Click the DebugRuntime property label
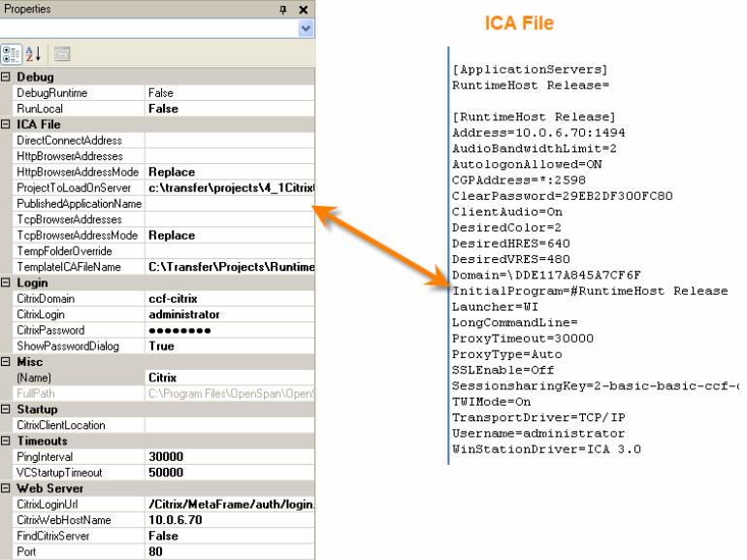747x560 pixels. coord(52,93)
